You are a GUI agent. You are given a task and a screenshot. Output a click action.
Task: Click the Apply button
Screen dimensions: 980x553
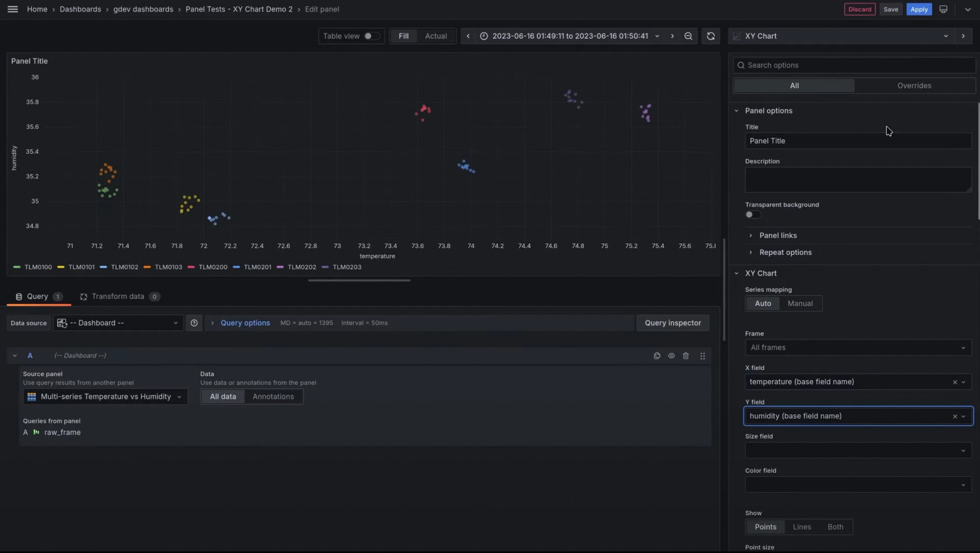[919, 9]
